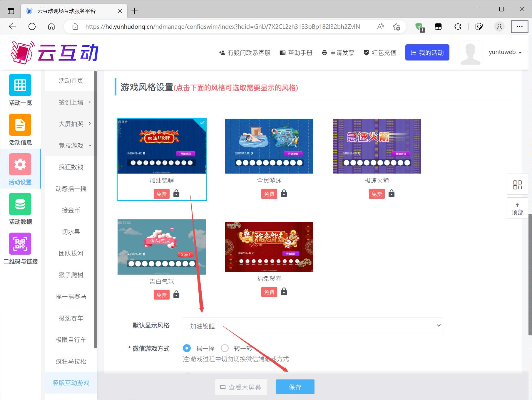Open the tab actions menu icon

point(11,11)
